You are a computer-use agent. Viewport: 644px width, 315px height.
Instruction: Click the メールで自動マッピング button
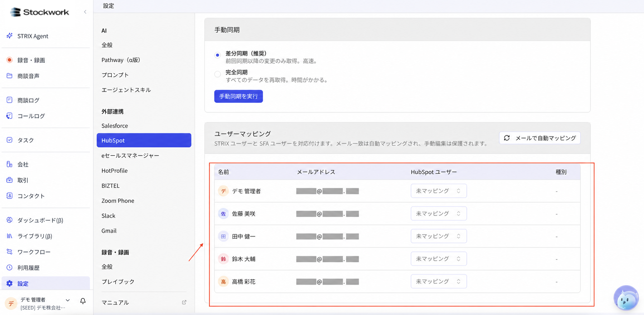pos(540,138)
